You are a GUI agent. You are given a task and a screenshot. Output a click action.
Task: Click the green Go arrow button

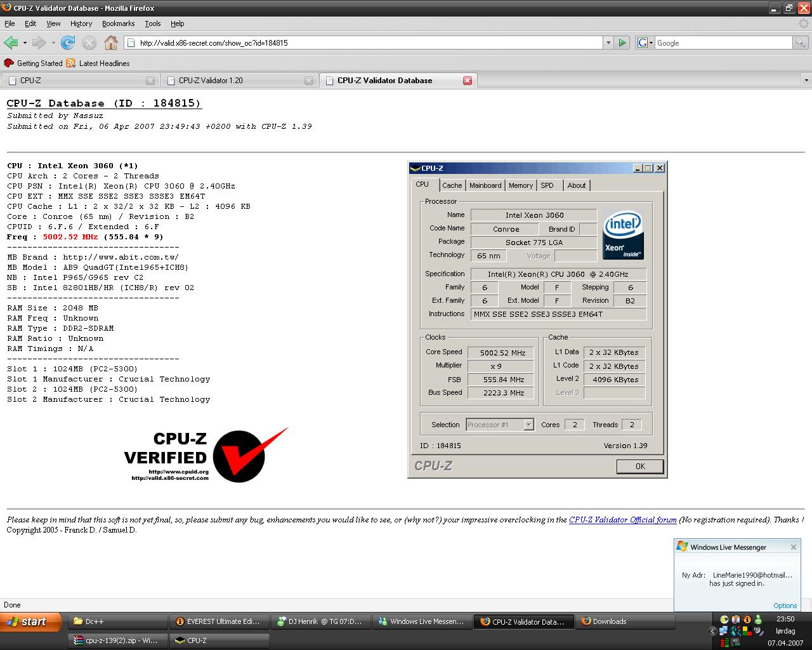(x=622, y=43)
